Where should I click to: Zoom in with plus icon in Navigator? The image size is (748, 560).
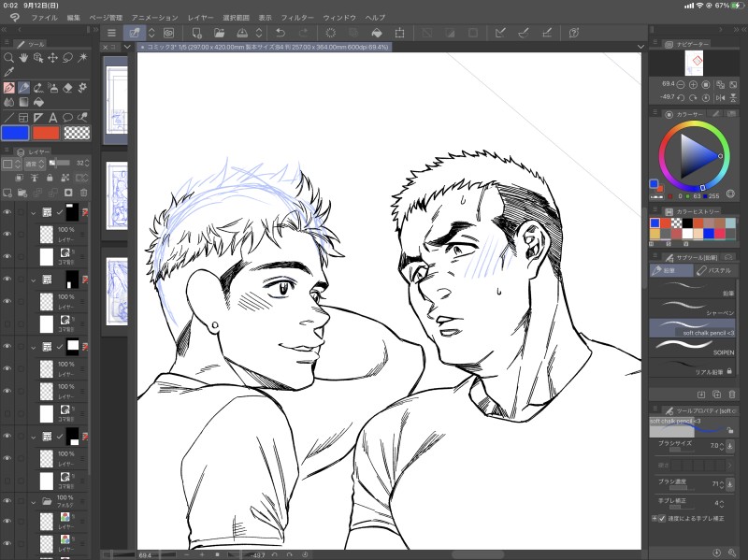[693, 84]
